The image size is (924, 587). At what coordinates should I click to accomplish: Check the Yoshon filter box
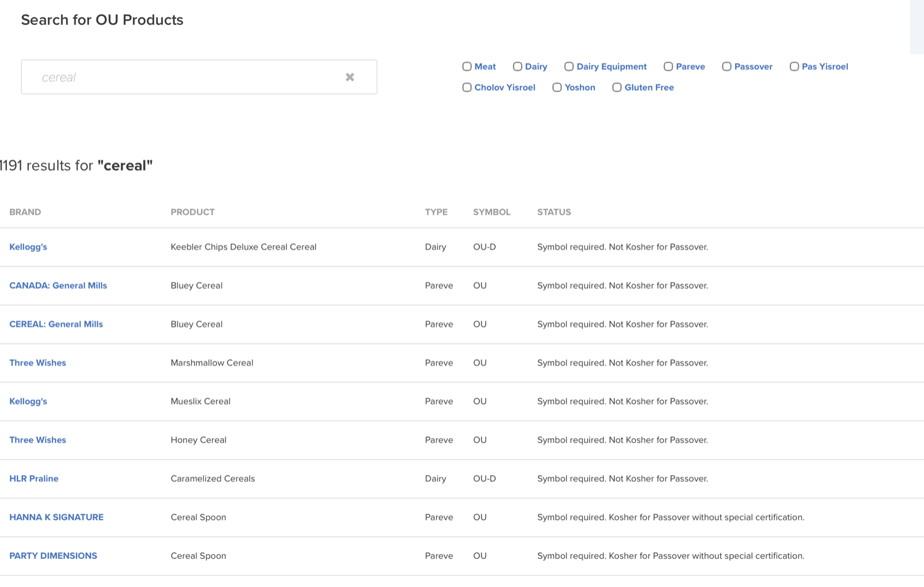557,87
